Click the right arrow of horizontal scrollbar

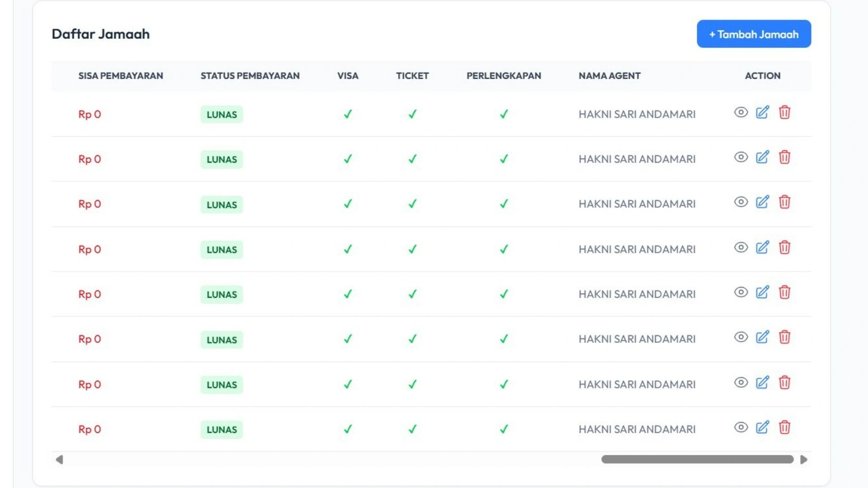point(803,460)
